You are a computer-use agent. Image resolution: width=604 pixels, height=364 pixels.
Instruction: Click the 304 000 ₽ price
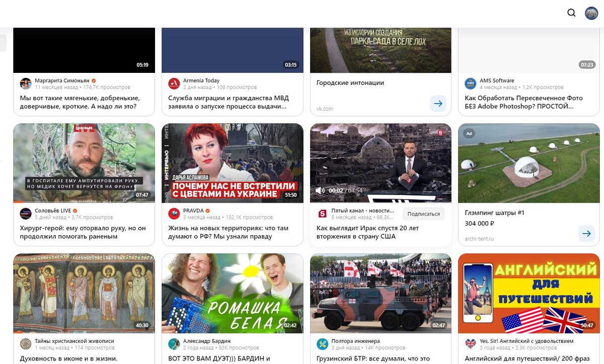click(480, 224)
